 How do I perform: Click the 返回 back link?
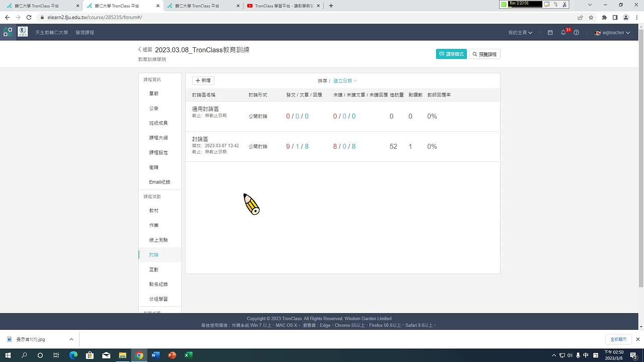pos(145,50)
